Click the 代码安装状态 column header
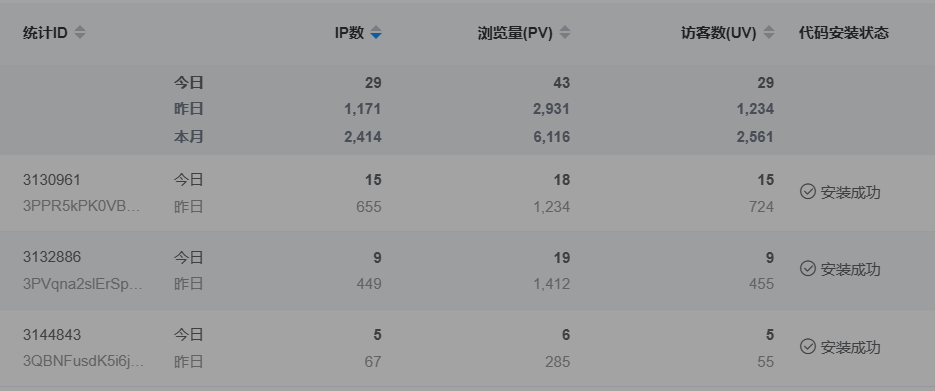Viewport: 935px width, 391px height. 844,33
